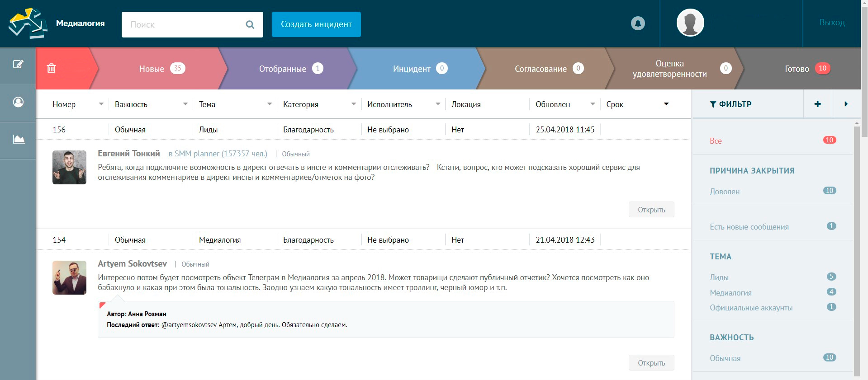Viewport: 868px width, 380px height.
Task: Open the user account sidebar icon
Action: pyautogui.click(x=18, y=102)
